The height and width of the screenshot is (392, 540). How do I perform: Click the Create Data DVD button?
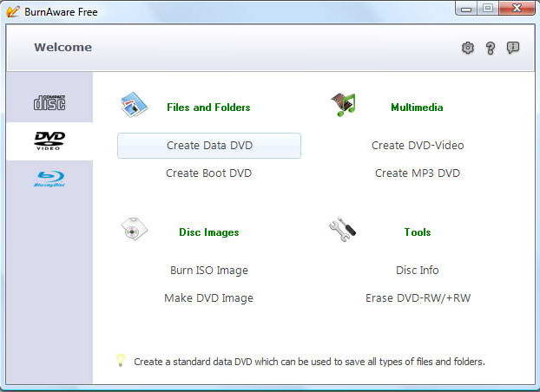pos(209,146)
